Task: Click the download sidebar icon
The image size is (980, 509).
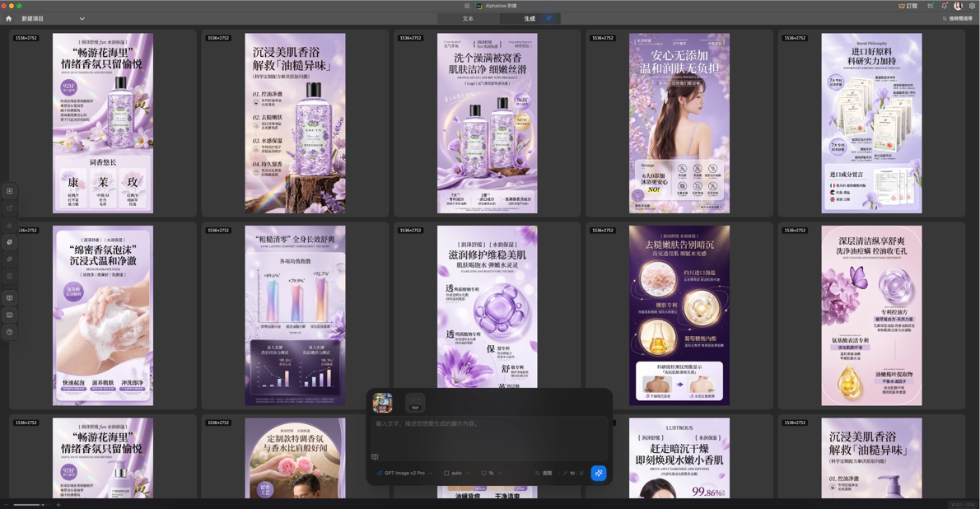Action: (9, 225)
